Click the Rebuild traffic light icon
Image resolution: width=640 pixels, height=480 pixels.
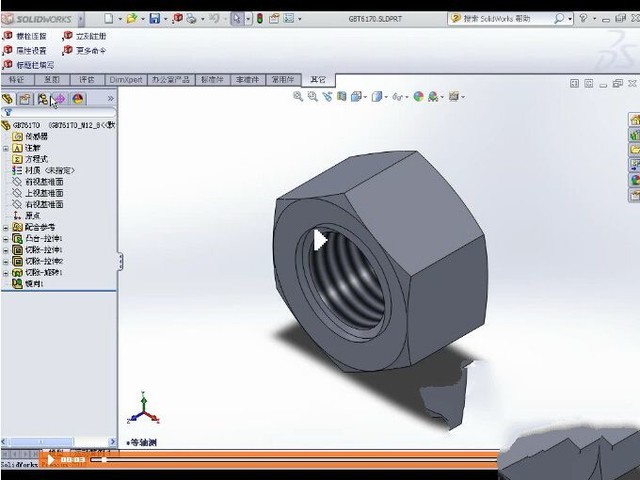pos(260,18)
